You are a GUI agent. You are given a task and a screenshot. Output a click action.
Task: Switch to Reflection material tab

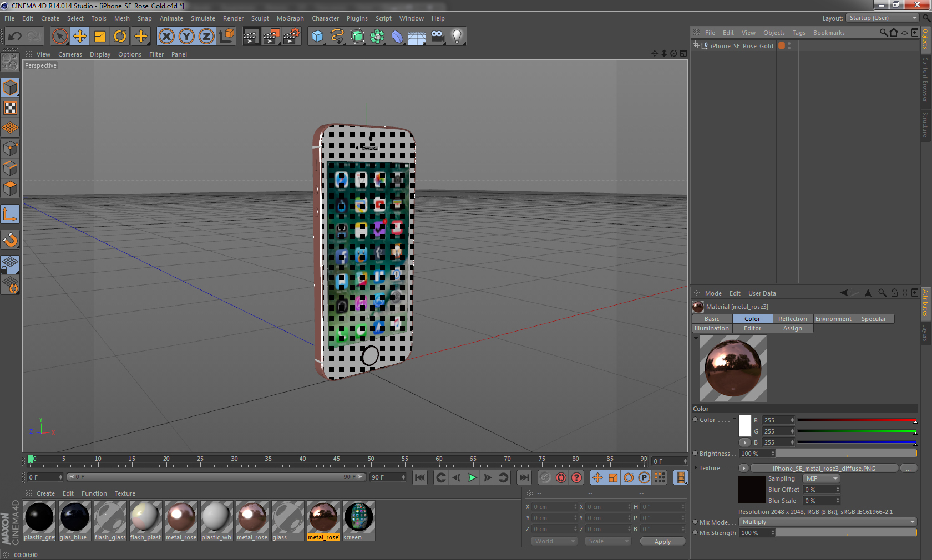(x=792, y=319)
